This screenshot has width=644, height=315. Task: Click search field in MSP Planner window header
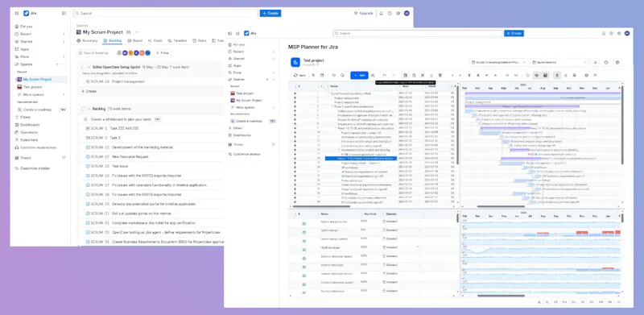point(418,33)
